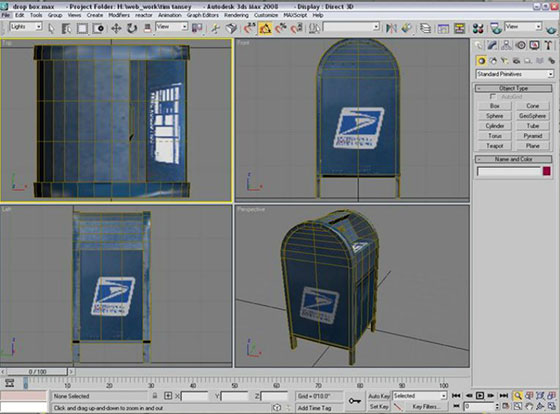Collapse the Name and Color rollout
This screenshot has height=414, width=560.
[x=514, y=159]
